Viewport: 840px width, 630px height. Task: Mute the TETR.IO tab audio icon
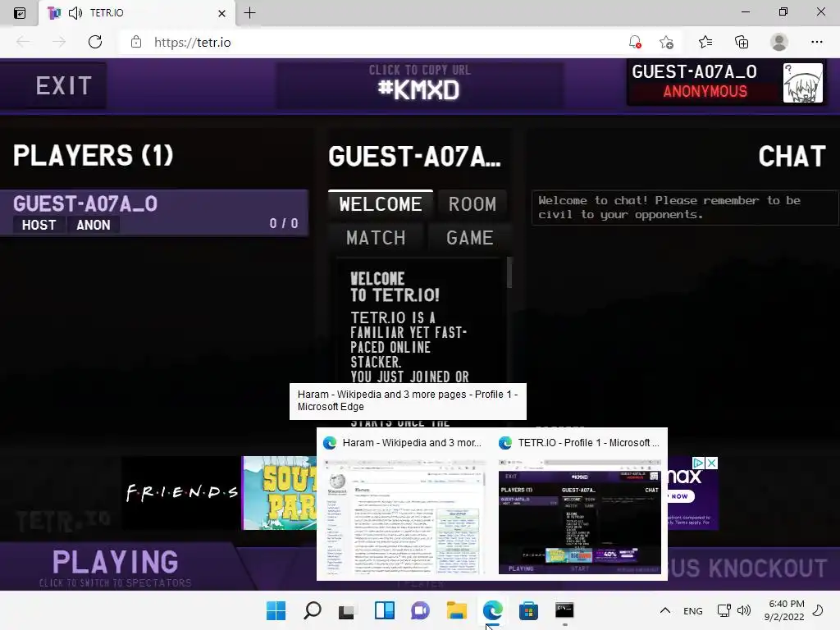coord(75,13)
